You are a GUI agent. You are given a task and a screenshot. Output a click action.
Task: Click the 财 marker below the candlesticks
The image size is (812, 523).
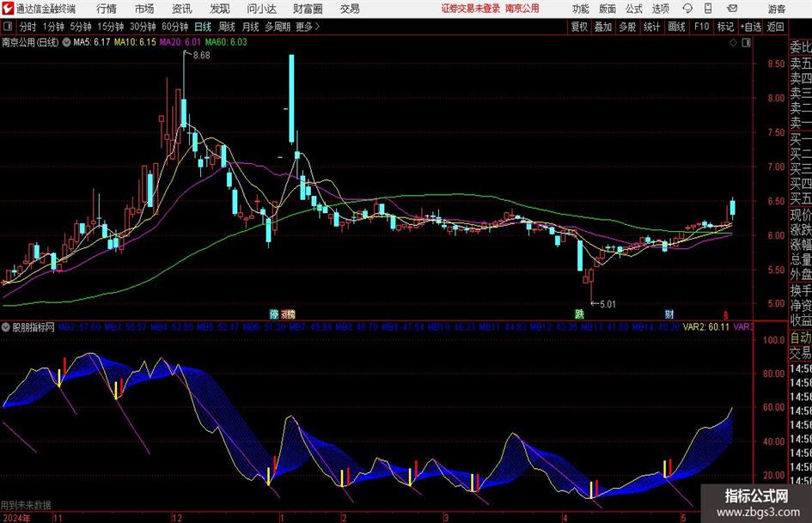click(669, 313)
